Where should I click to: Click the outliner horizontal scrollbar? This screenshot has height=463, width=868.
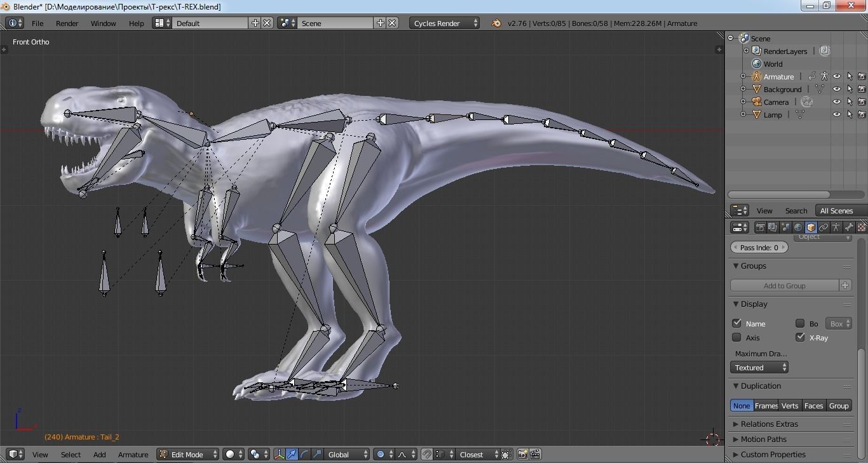click(x=778, y=194)
